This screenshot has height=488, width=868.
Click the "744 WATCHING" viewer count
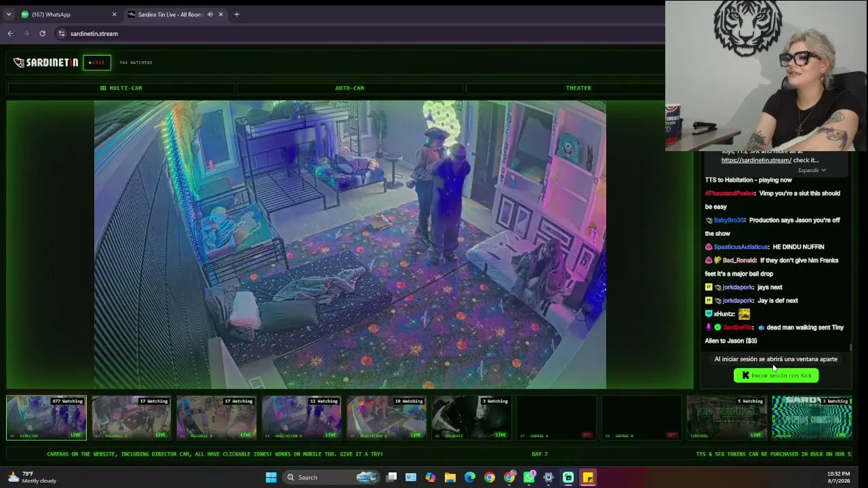click(136, 62)
